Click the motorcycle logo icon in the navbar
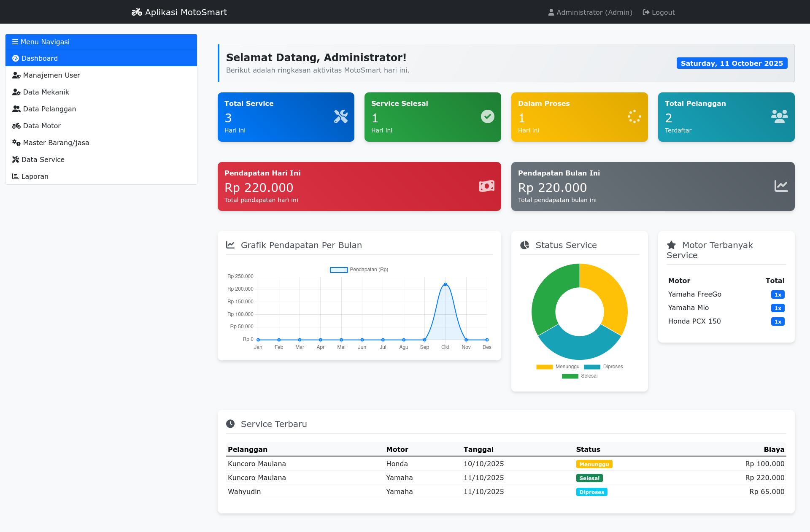 (x=137, y=12)
